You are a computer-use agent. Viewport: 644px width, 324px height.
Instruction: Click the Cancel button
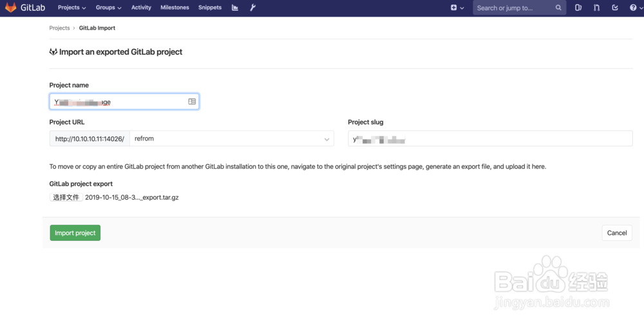(617, 233)
